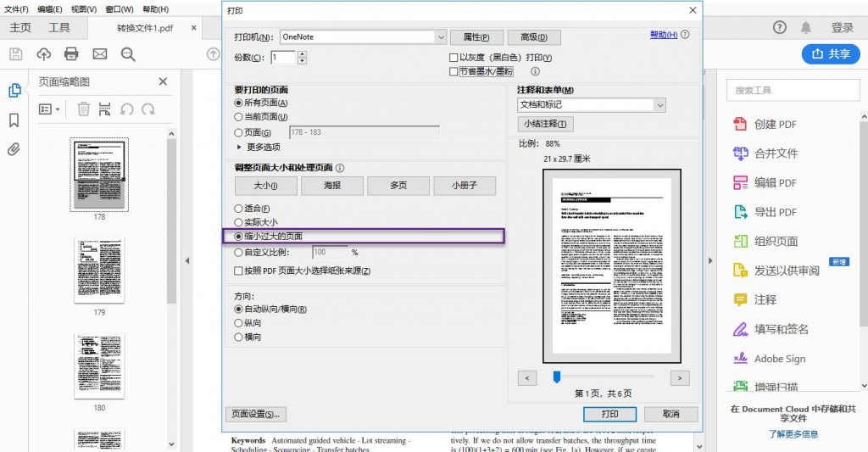Click Summarize Comments (小结注释) button
This screenshot has width=868, height=452.
coord(545,124)
